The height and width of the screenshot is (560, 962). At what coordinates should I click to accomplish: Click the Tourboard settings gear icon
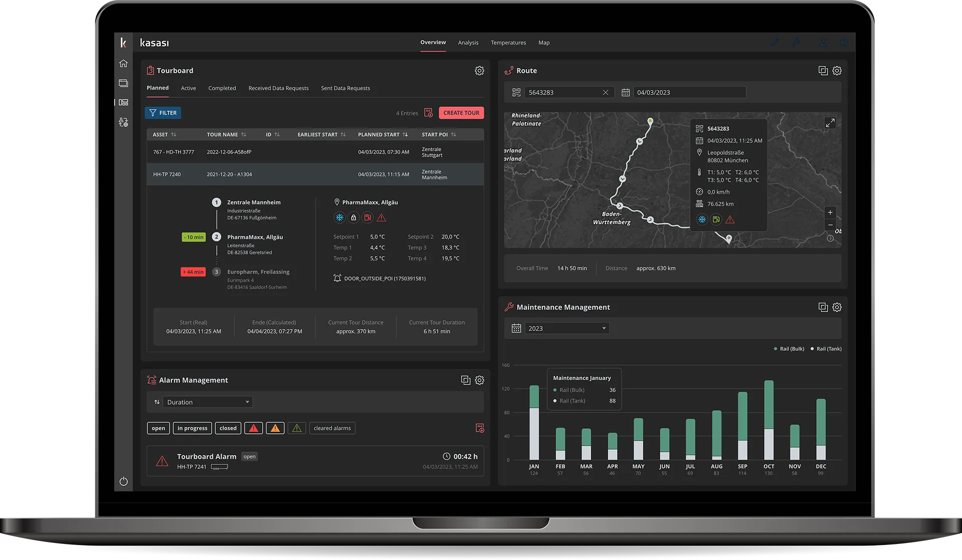478,71
